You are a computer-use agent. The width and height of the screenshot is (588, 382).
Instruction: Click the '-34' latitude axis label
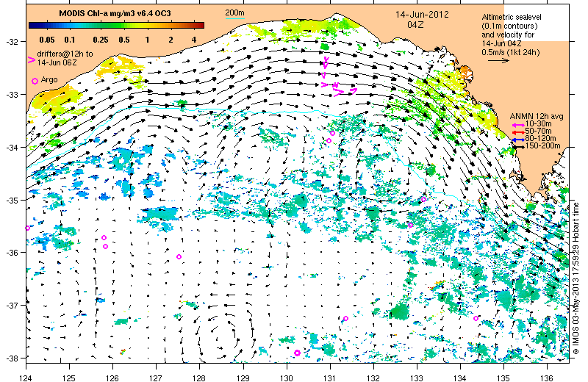pos(11,148)
